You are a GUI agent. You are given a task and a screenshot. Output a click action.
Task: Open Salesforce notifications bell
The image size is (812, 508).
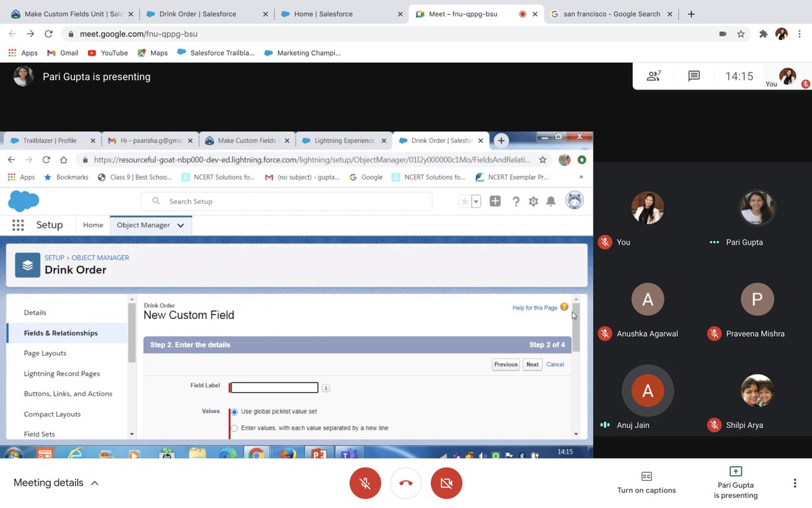551,201
